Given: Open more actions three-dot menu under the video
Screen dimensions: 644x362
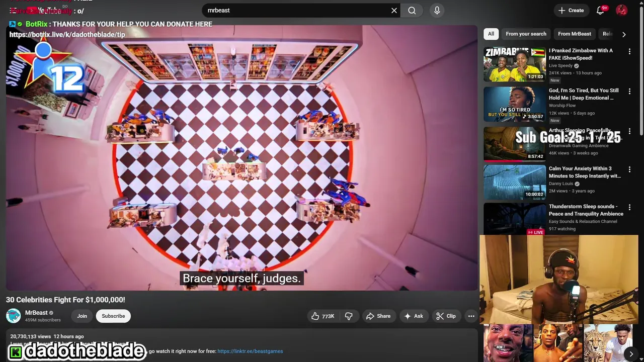Looking at the screenshot, I should click(471, 316).
